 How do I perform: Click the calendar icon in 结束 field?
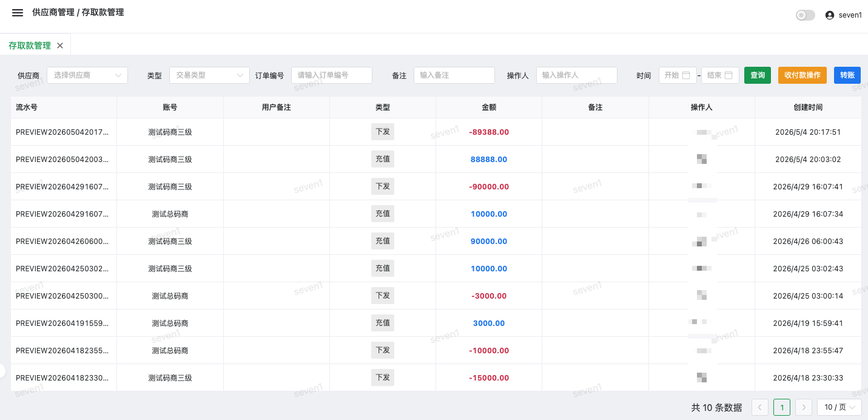coord(728,75)
